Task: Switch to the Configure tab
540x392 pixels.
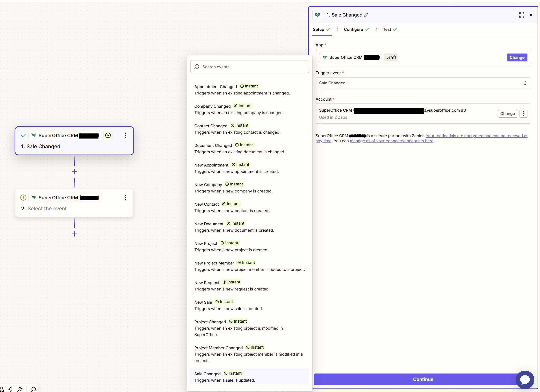Action: pyautogui.click(x=353, y=29)
